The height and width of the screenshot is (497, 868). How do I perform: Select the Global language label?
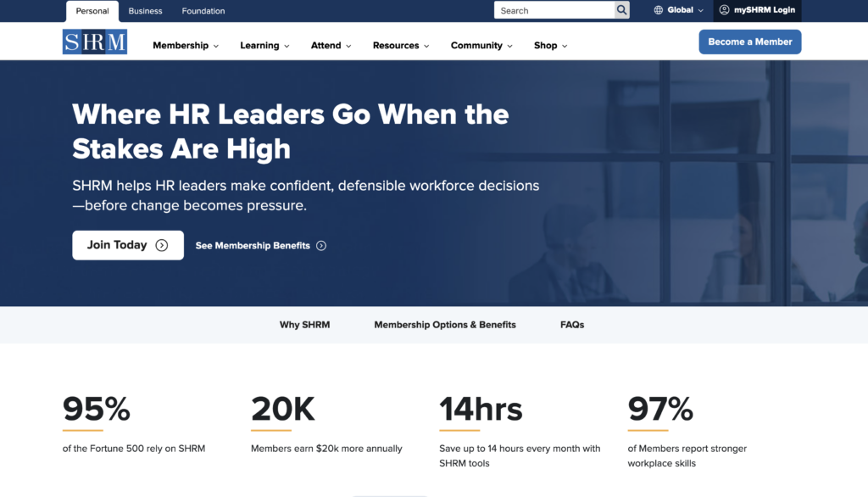click(681, 10)
